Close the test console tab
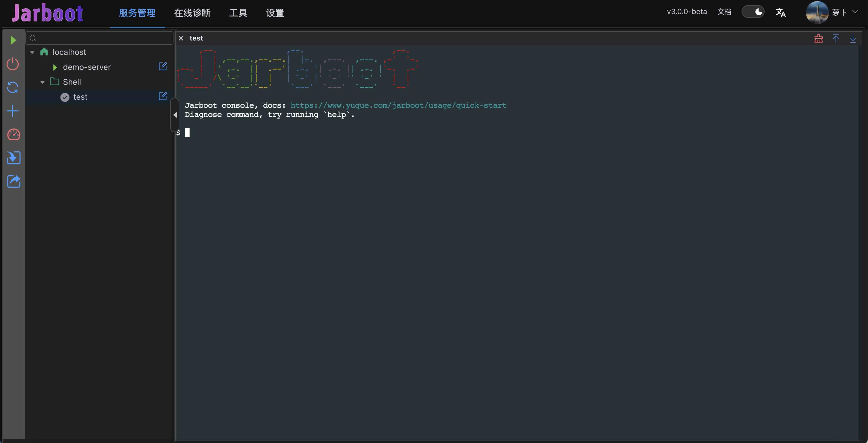The height and width of the screenshot is (443, 868). 181,38
